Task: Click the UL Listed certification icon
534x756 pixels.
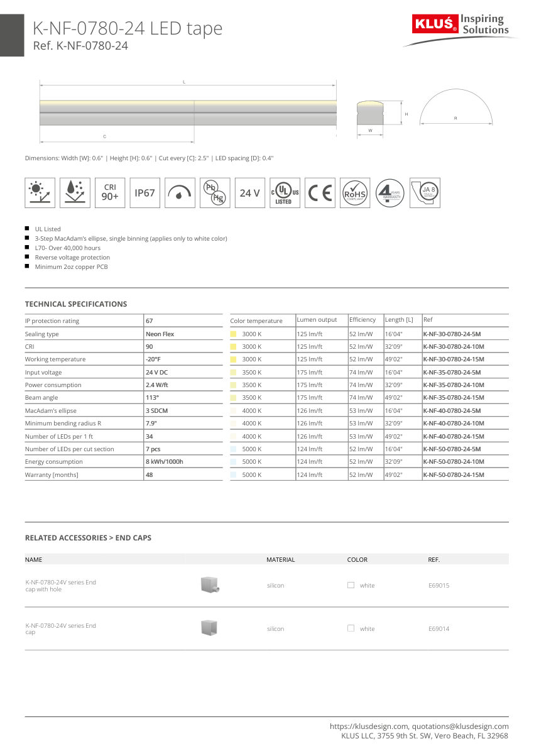Action: 285,193
